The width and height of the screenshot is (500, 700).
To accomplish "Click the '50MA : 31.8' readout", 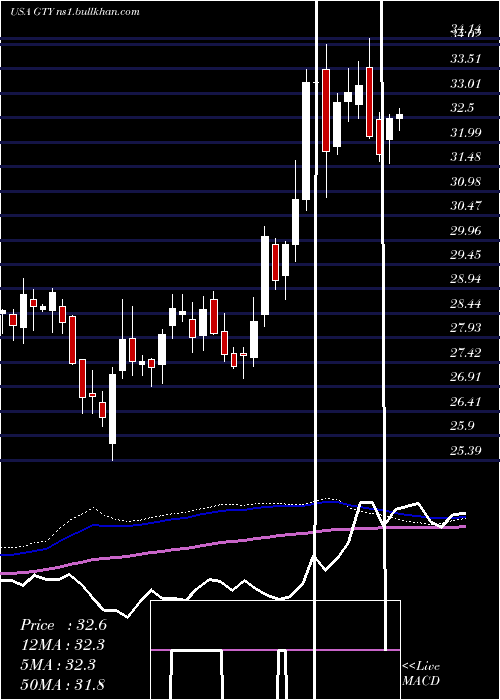I will (x=63, y=684).
